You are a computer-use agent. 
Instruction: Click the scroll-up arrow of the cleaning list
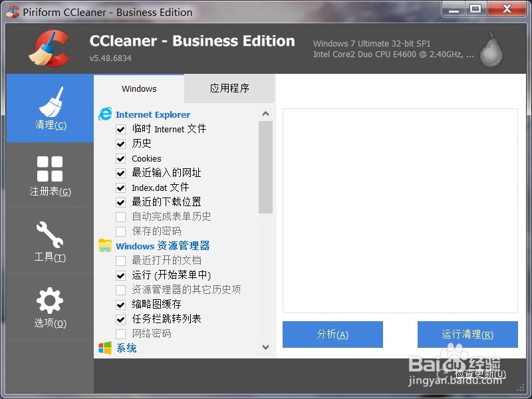click(265, 114)
